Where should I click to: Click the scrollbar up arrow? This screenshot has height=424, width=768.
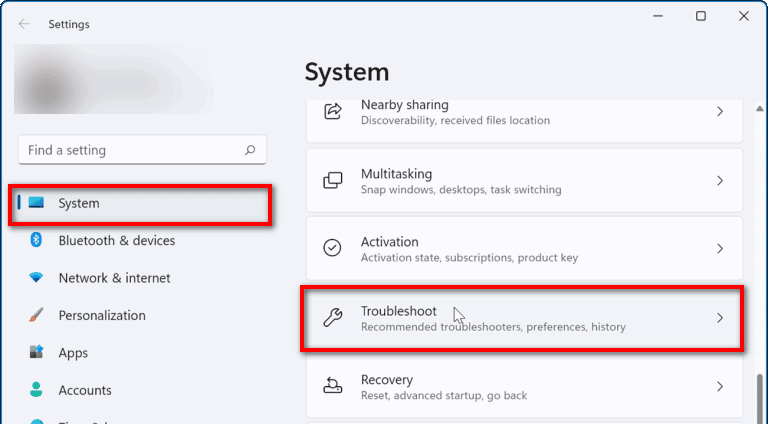pyautogui.click(x=760, y=108)
